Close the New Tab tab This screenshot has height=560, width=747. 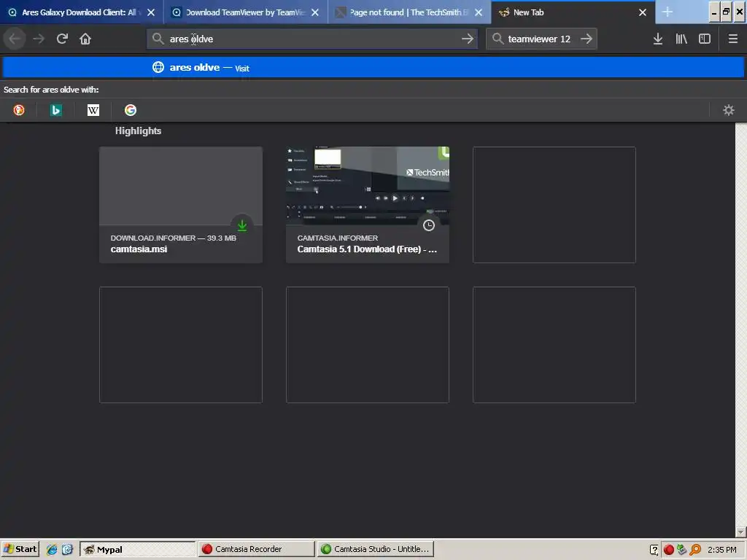643,12
